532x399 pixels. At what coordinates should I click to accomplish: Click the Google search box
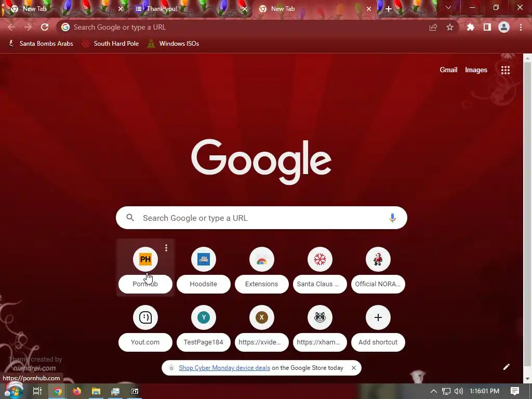click(262, 218)
